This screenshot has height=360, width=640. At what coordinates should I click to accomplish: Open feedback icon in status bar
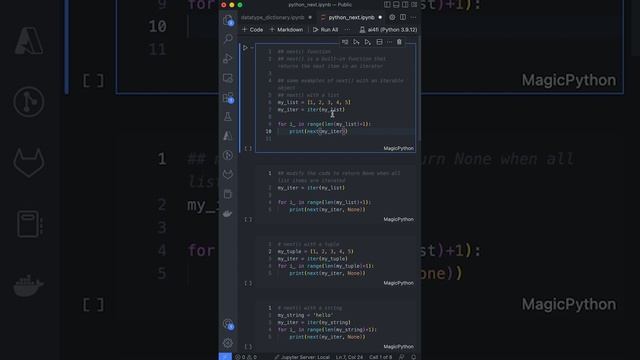(x=402, y=357)
